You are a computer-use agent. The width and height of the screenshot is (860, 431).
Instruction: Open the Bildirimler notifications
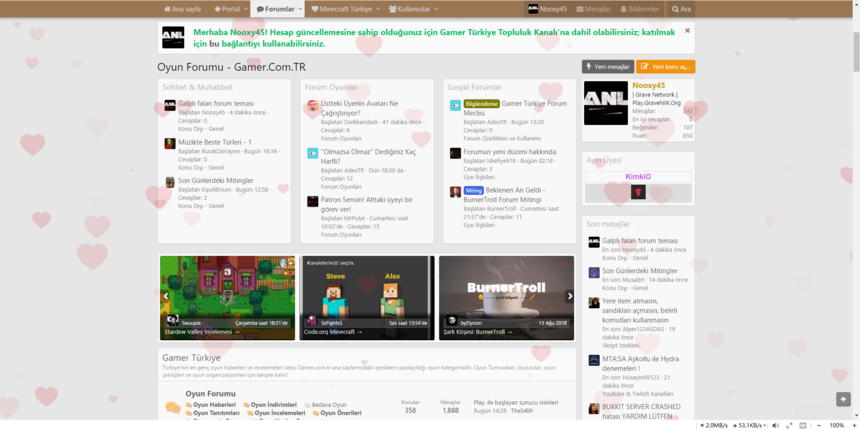640,9
